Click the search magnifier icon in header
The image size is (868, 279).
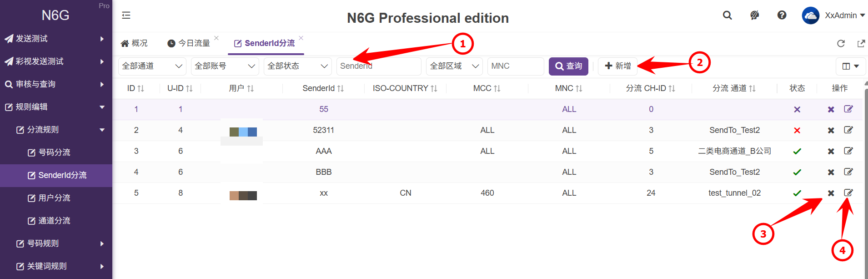coord(727,15)
